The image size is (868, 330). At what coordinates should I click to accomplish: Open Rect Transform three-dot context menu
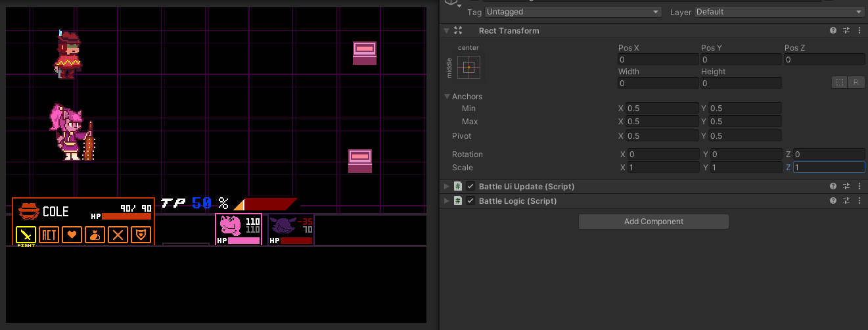859,31
